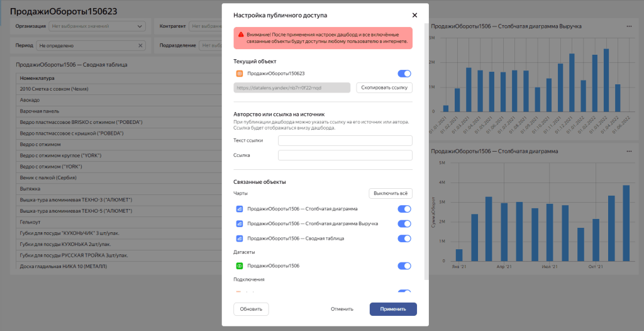Image resolution: width=644 pixels, height=331 pixels.
Task: Disable access for the Столбчатая диаграмма Выручка chart
Action: (404, 223)
